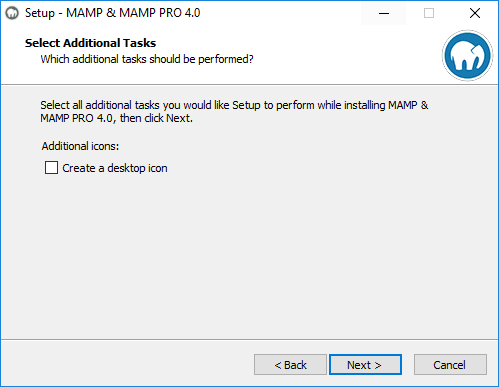
Task: Go to the next step with Next >
Action: pos(365,365)
